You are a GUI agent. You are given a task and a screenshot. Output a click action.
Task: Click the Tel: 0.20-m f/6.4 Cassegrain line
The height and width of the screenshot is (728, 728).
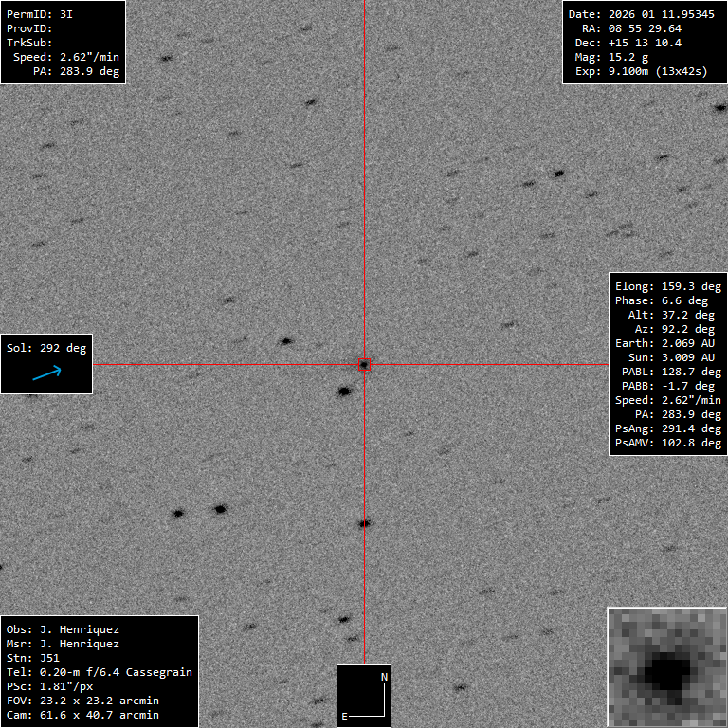pyautogui.click(x=99, y=672)
